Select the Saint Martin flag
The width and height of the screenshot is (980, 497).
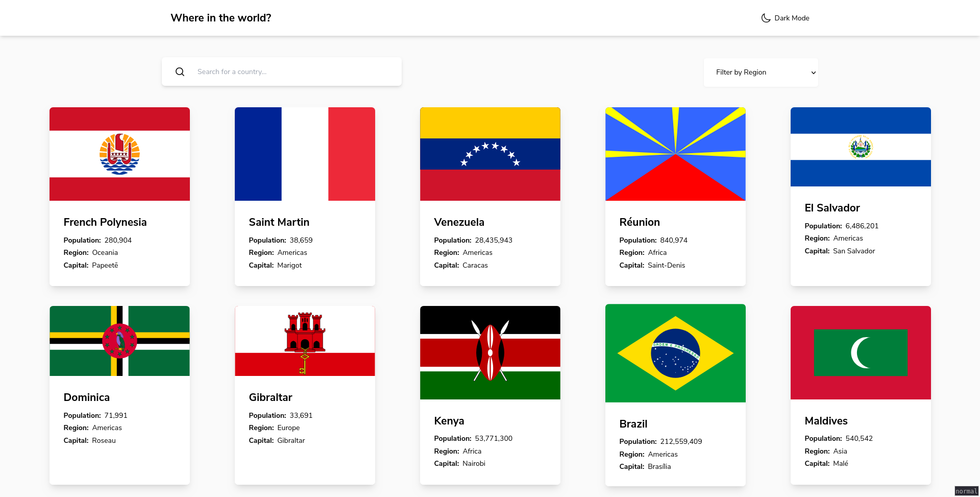[x=305, y=154]
